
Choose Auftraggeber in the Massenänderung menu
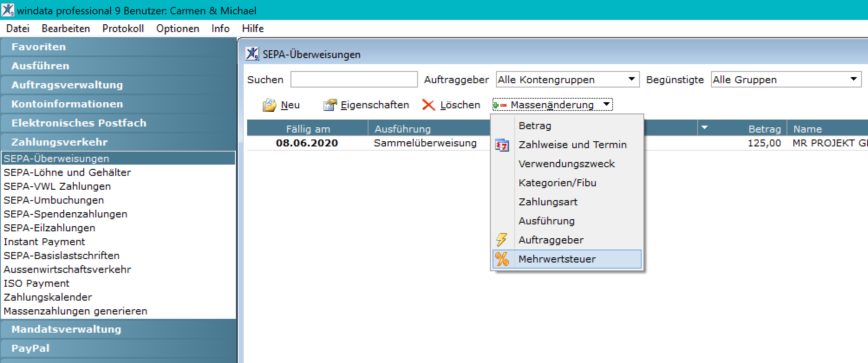tap(567, 240)
